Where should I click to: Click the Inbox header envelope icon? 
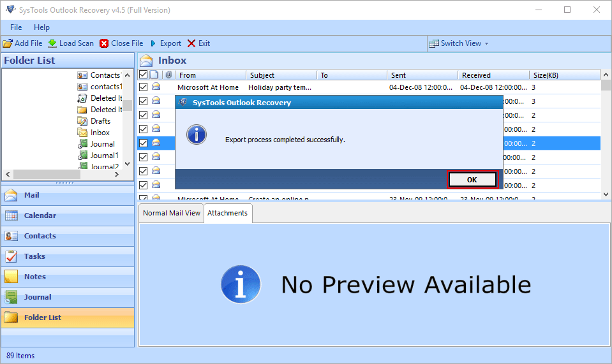click(x=146, y=61)
